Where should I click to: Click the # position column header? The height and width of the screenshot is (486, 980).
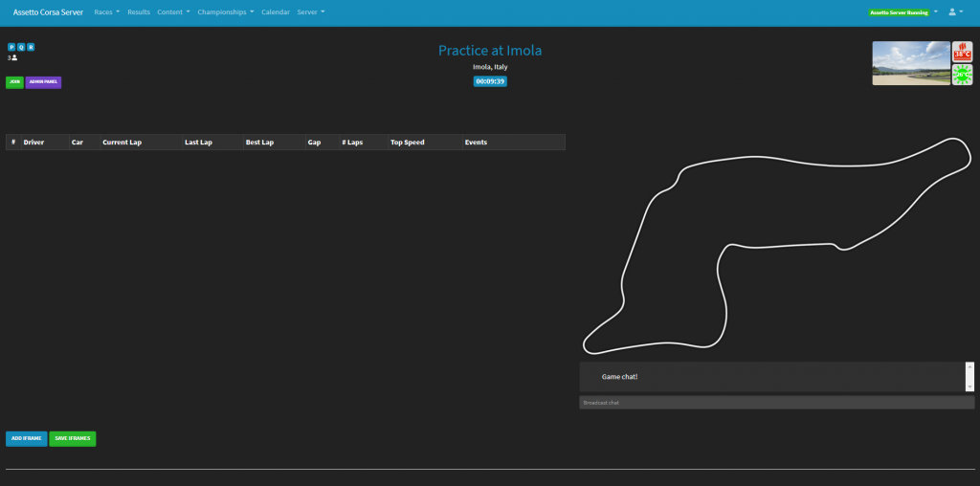13,143
